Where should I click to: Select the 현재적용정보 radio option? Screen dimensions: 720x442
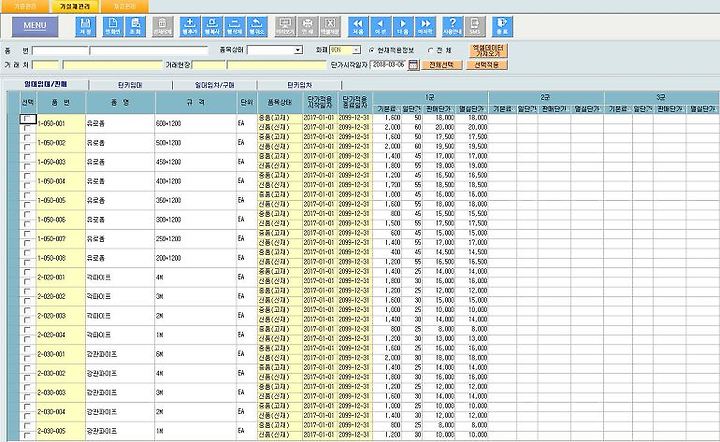point(371,50)
